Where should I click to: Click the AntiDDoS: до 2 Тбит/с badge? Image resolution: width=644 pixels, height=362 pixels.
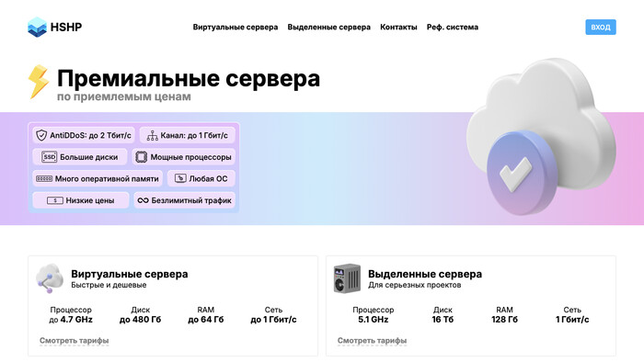coord(84,135)
